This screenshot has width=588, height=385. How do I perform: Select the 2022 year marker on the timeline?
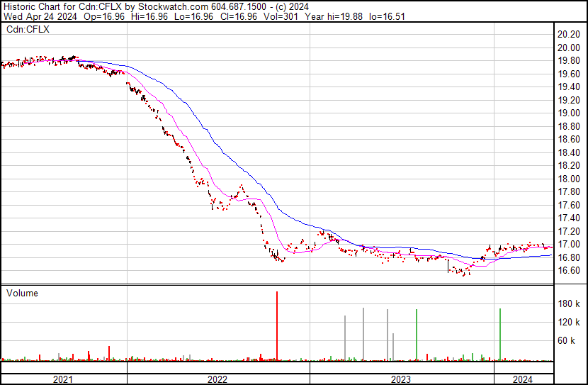tap(218, 379)
